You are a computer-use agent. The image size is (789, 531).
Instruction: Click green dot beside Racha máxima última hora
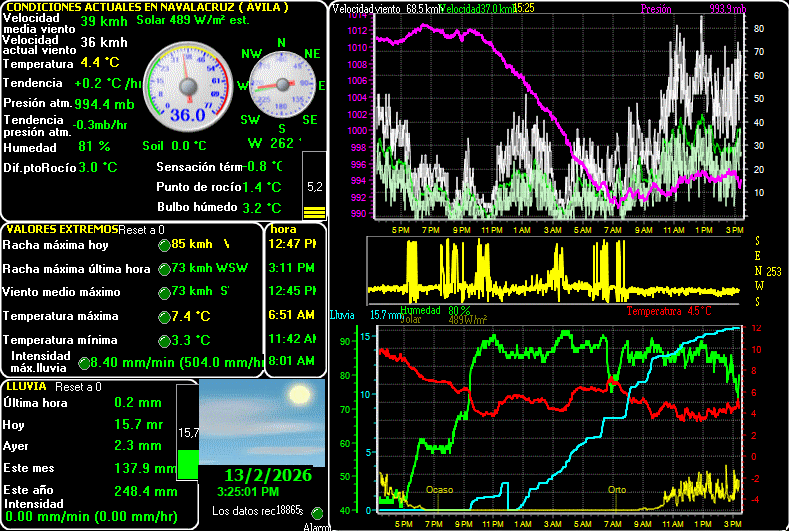(x=165, y=269)
